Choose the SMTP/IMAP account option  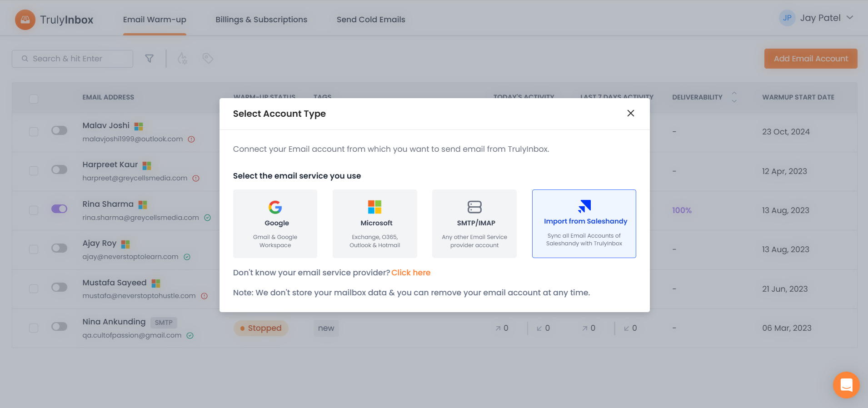coord(474,224)
